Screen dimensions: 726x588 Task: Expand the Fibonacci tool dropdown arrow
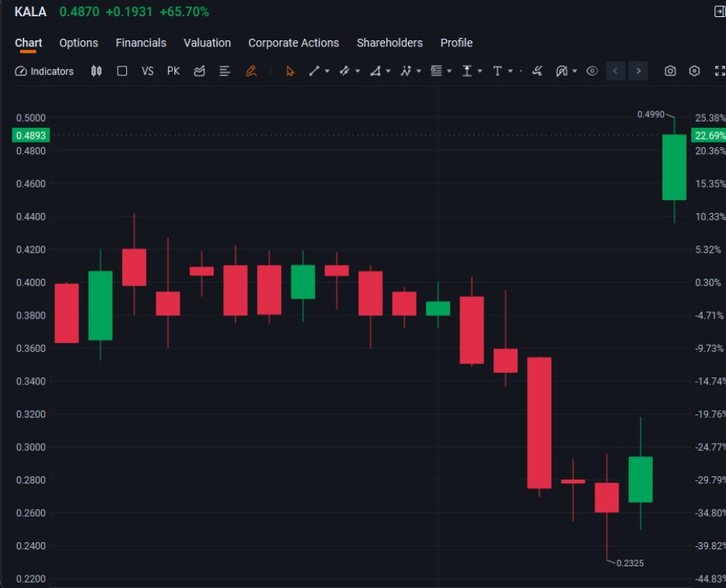pos(449,71)
